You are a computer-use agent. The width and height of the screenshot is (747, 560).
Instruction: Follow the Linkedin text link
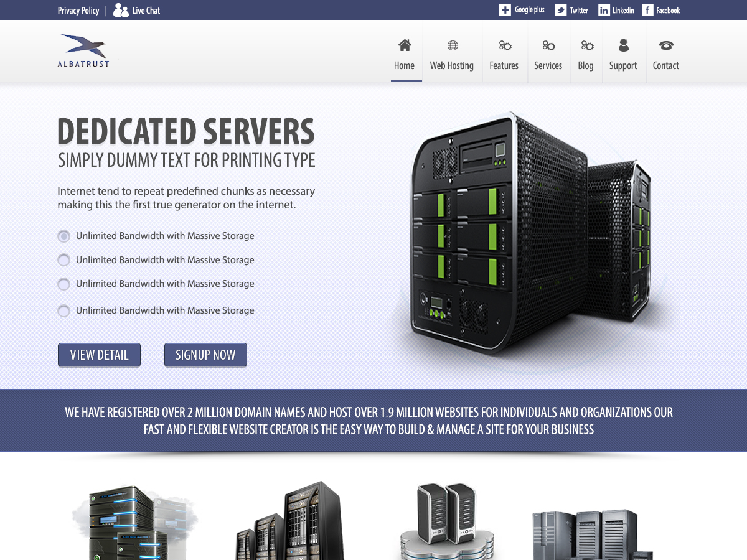click(623, 10)
